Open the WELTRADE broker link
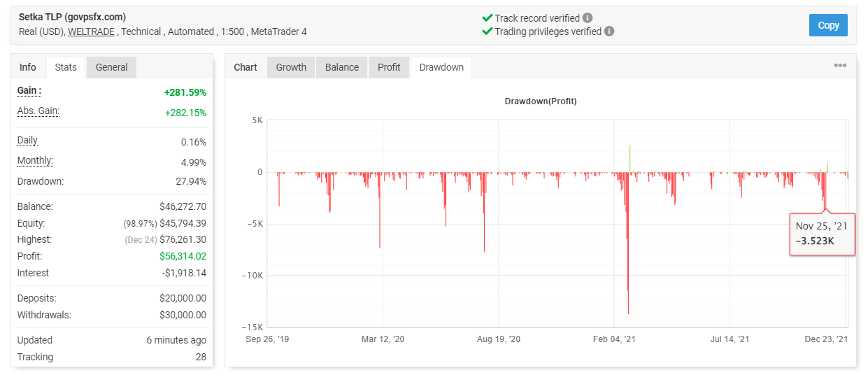Screen dimensions: 868x375 [92, 31]
